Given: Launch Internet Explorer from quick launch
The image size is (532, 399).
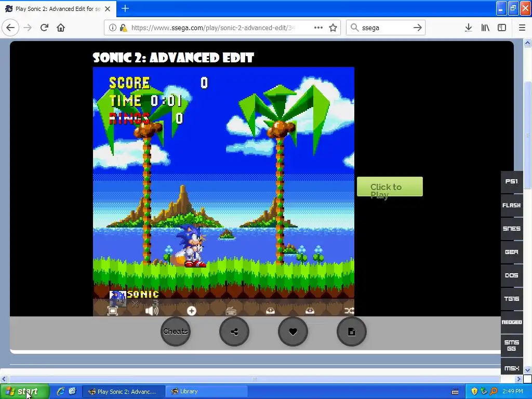Looking at the screenshot, I should 61,391.
